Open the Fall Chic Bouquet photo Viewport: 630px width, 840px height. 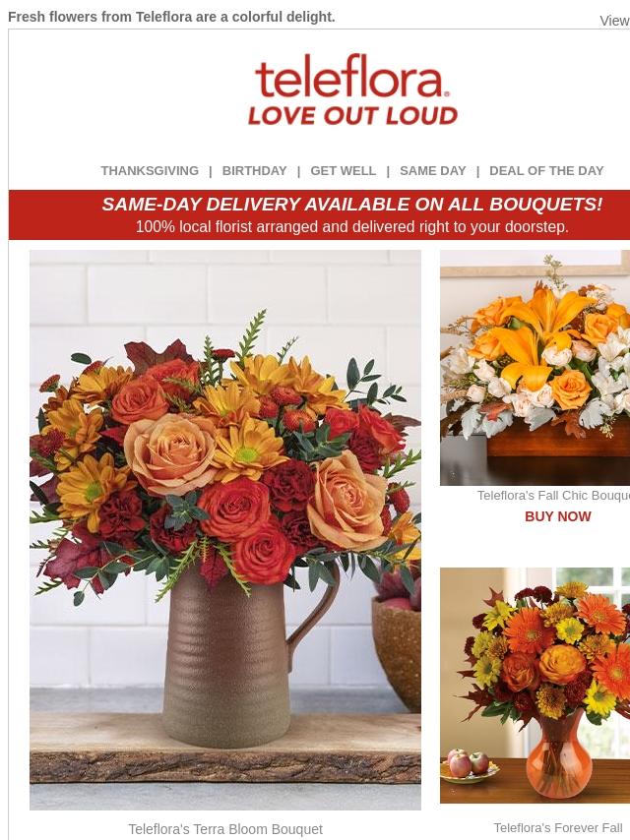(x=535, y=368)
